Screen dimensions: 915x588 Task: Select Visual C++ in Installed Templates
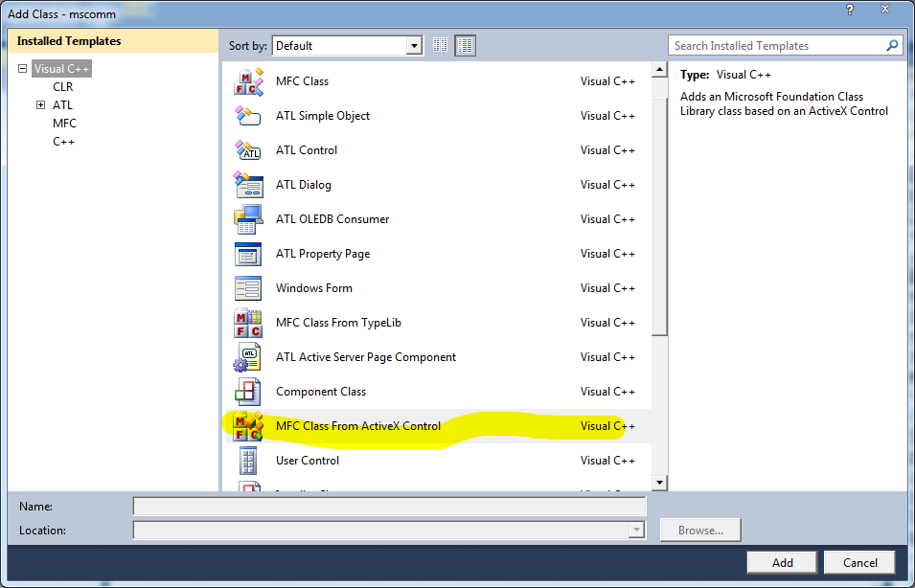[61, 69]
